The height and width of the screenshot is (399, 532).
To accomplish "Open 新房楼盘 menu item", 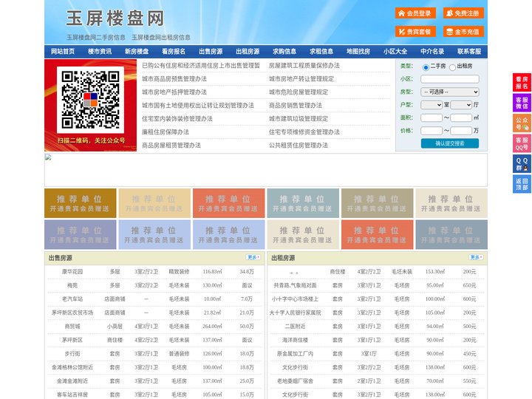I will click(x=137, y=52).
